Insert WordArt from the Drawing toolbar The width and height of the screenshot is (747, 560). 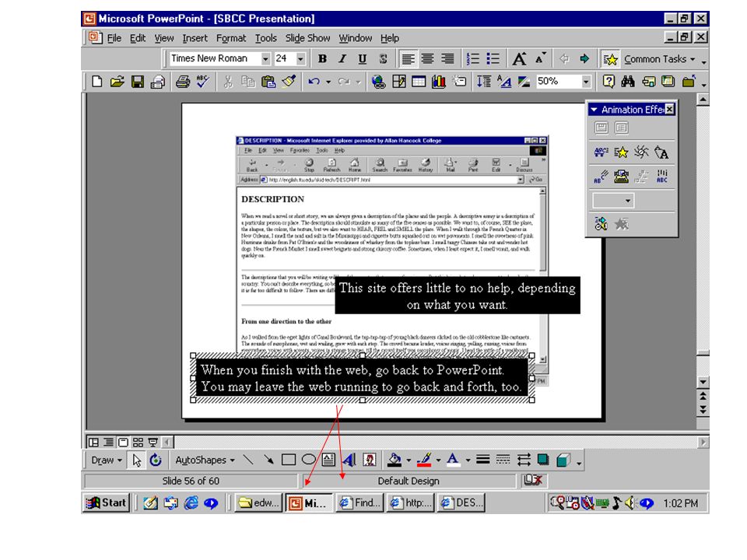(349, 460)
